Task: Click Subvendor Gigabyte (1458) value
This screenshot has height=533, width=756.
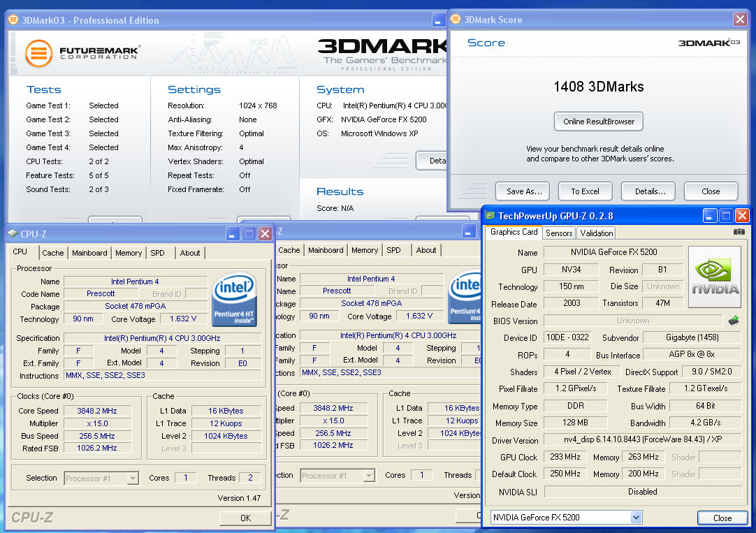Action: point(692,337)
